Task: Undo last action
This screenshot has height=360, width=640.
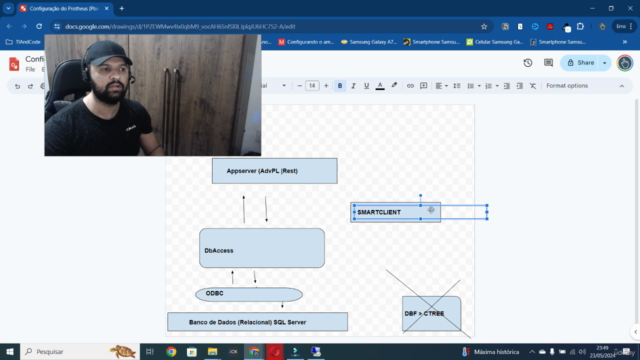Action: (x=17, y=86)
